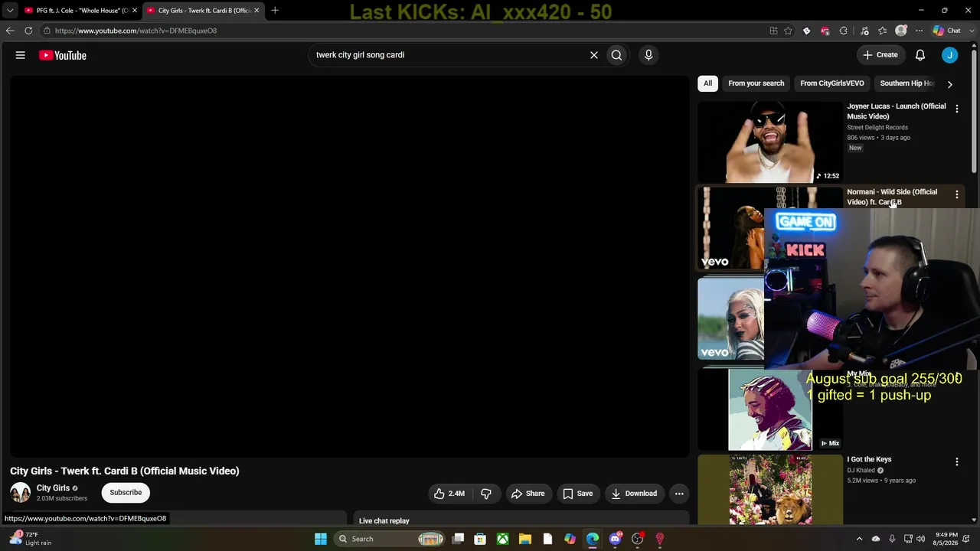Open the favorites list icon
Viewport: 980px width, 551px height.
pyautogui.click(x=883, y=31)
